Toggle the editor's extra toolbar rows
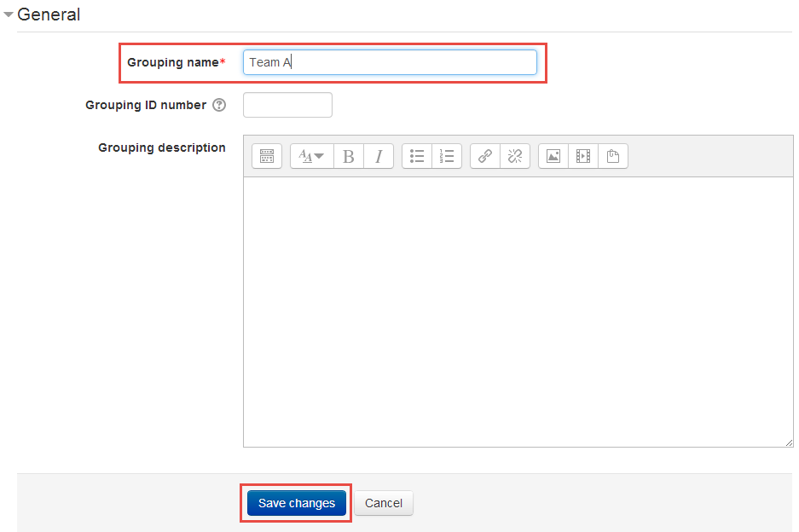Image resolution: width=799 pixels, height=532 pixels. point(266,156)
